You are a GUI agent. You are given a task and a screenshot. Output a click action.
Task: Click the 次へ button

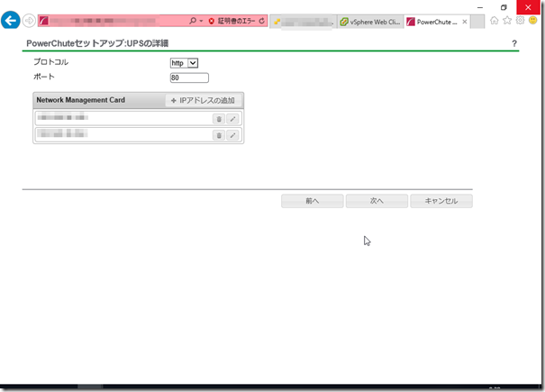tap(377, 201)
